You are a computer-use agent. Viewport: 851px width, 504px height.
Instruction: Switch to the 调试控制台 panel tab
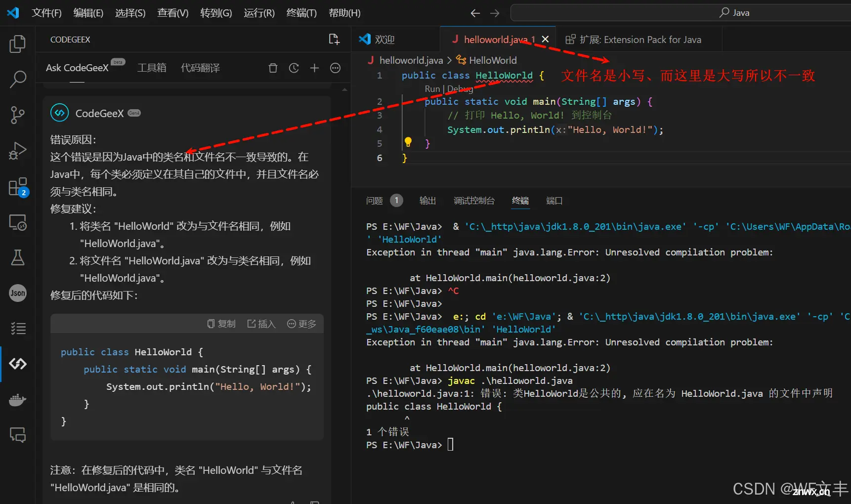coord(474,201)
